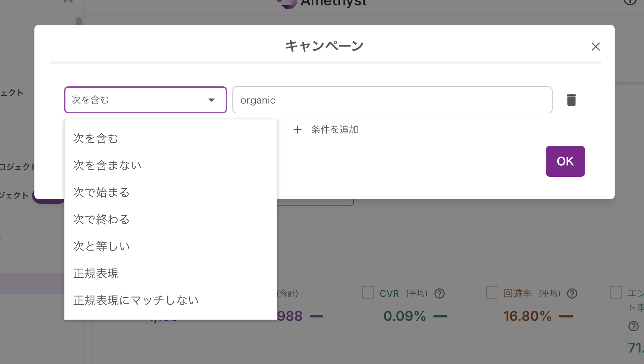Open the 次を含む condition dropdown
The width and height of the screenshot is (644, 364).
pos(145,100)
